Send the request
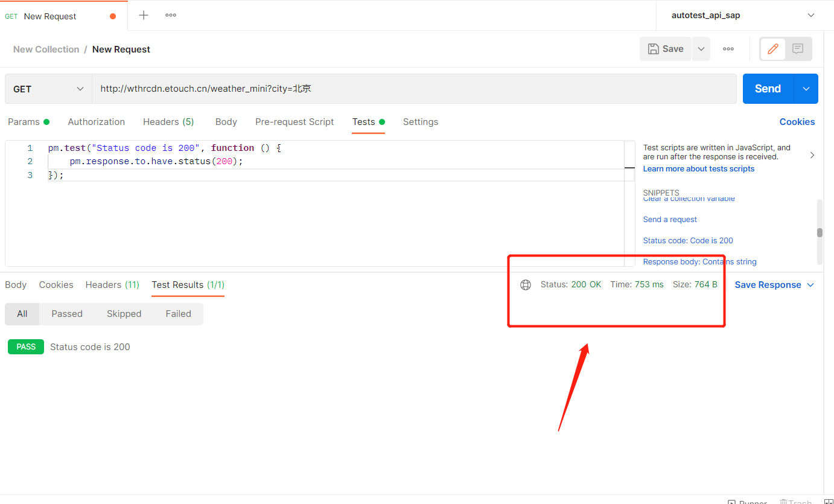This screenshot has width=834, height=504. (768, 89)
